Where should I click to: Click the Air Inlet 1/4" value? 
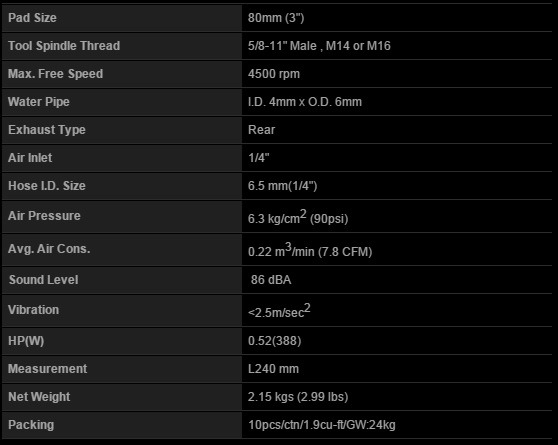click(258, 158)
